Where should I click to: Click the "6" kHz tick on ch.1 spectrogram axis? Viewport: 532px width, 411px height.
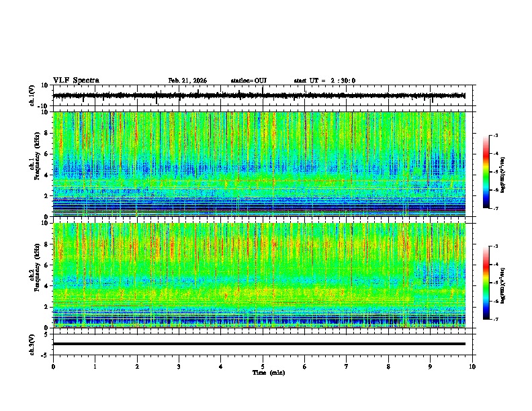coord(47,154)
